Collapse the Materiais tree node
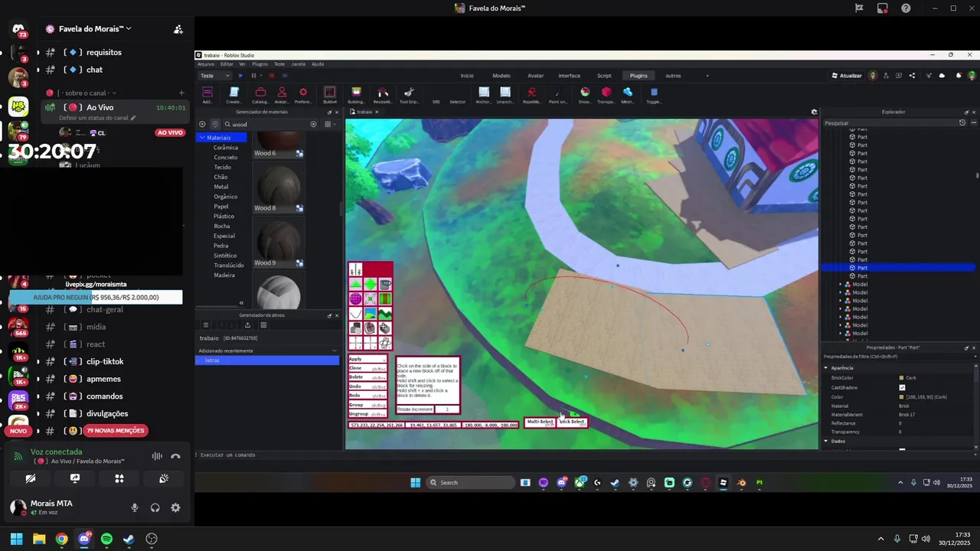 202,138
